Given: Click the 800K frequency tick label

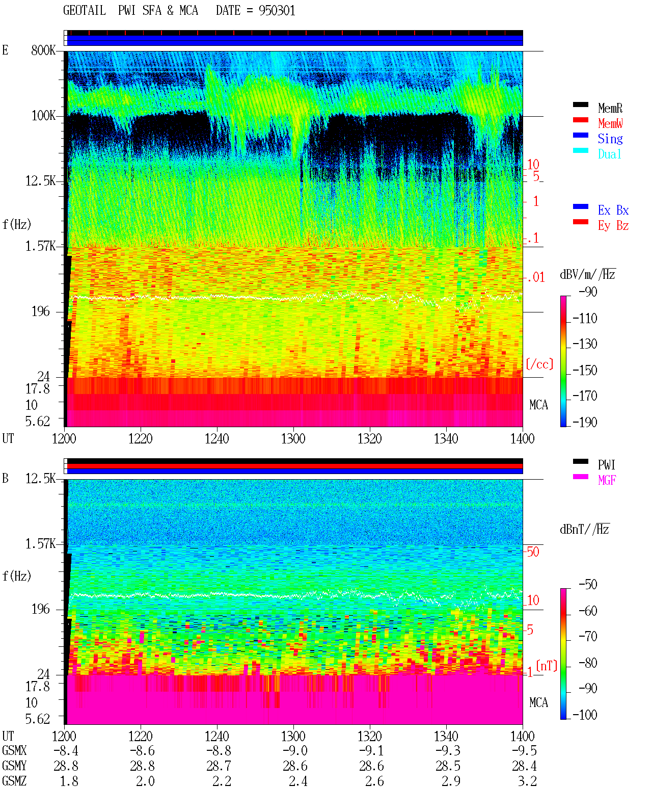Looking at the screenshot, I should (x=44, y=50).
